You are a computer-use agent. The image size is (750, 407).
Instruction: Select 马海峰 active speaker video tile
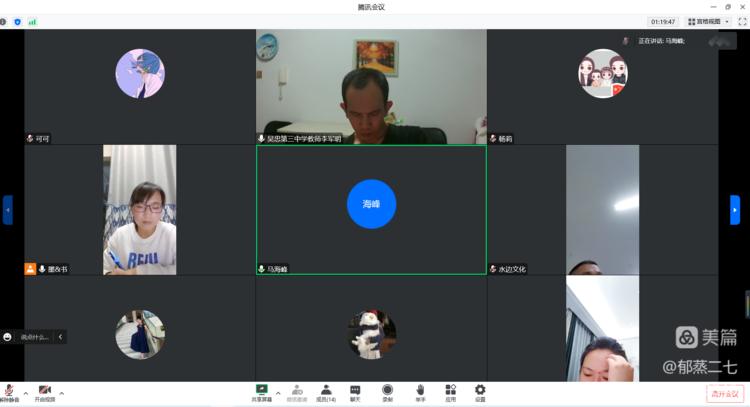[x=371, y=208]
